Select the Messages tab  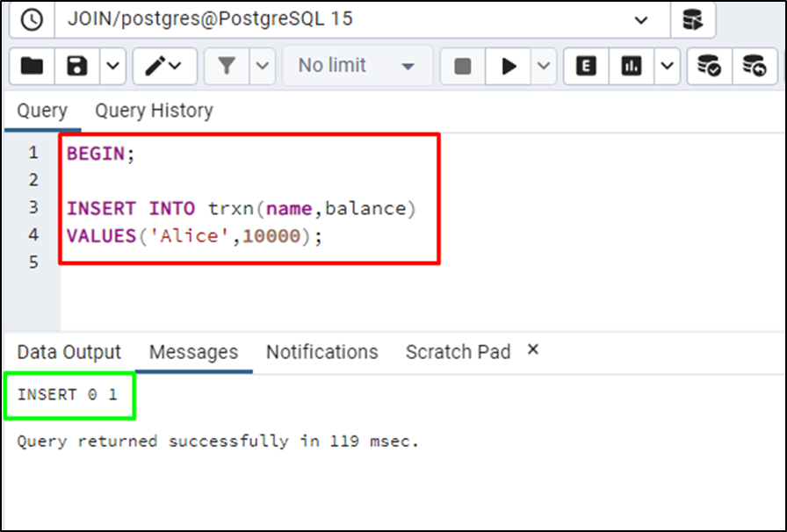(194, 352)
